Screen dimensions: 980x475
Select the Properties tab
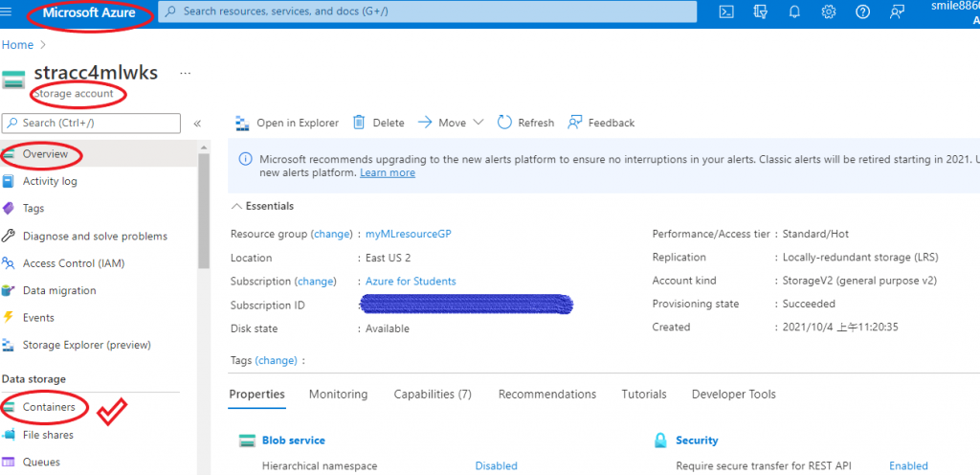coord(256,395)
